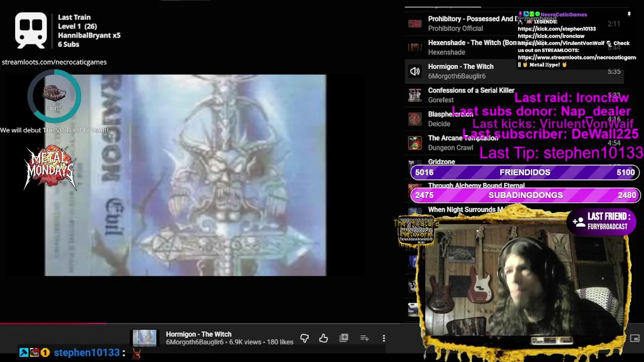Click the Hormigon album art video
The image size is (644, 362).
coord(186,175)
